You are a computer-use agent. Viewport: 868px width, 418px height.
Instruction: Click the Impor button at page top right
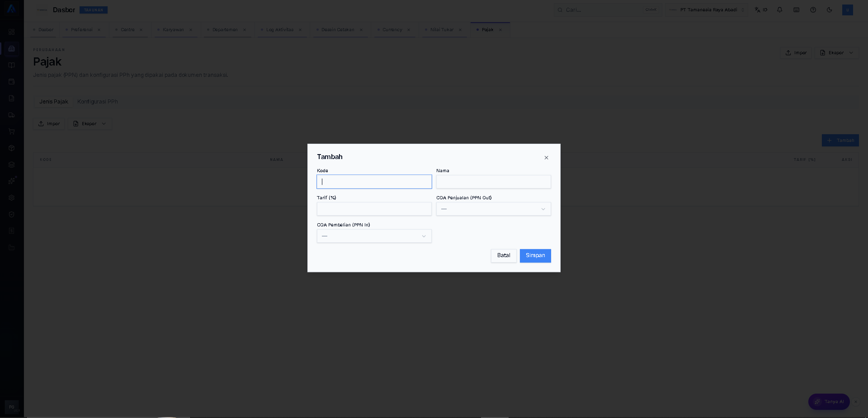796,53
